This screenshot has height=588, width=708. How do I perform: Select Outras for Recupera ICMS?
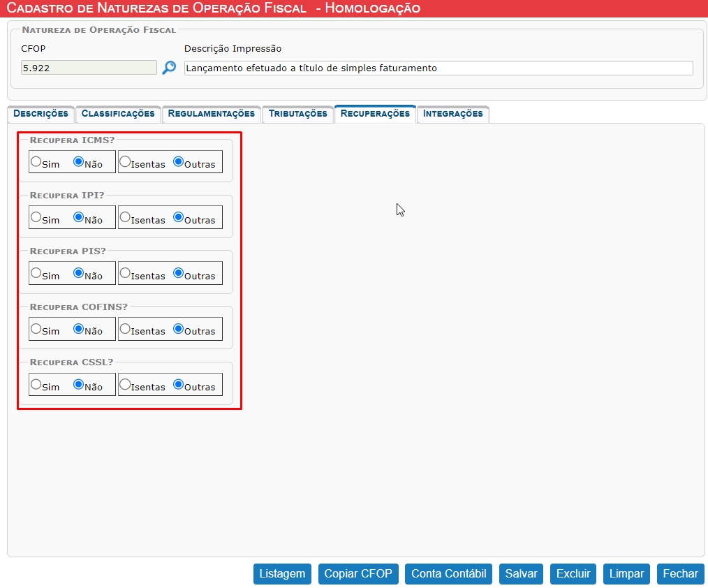pyautogui.click(x=178, y=162)
